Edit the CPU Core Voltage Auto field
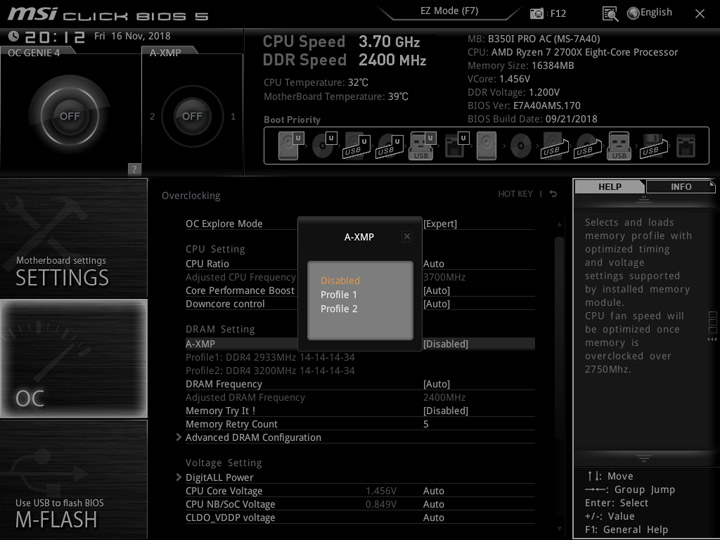This screenshot has width=720, height=540. pyautogui.click(x=433, y=490)
